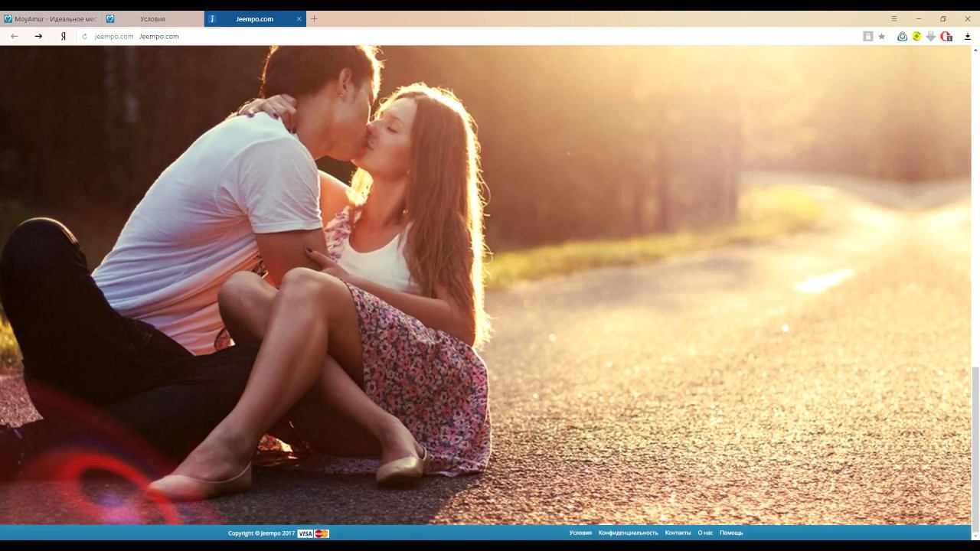This screenshot has width=980, height=551.
Task: Open the Условия footer link
Action: (x=580, y=533)
